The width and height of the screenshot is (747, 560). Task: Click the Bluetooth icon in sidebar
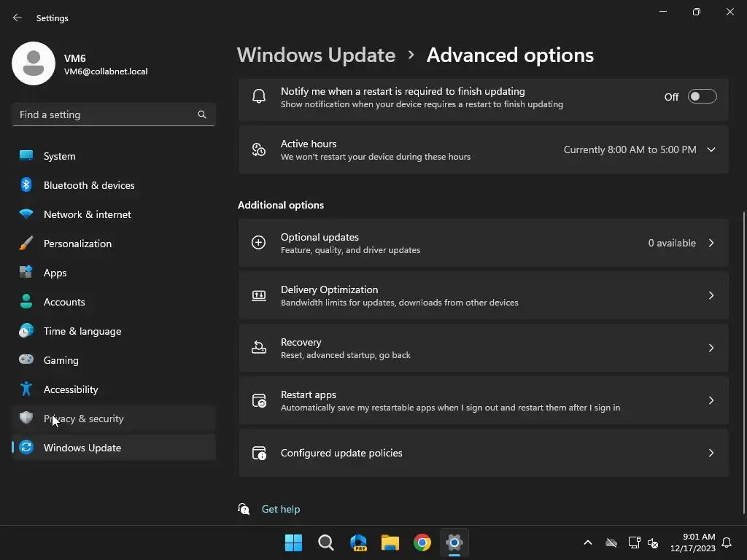[26, 184]
